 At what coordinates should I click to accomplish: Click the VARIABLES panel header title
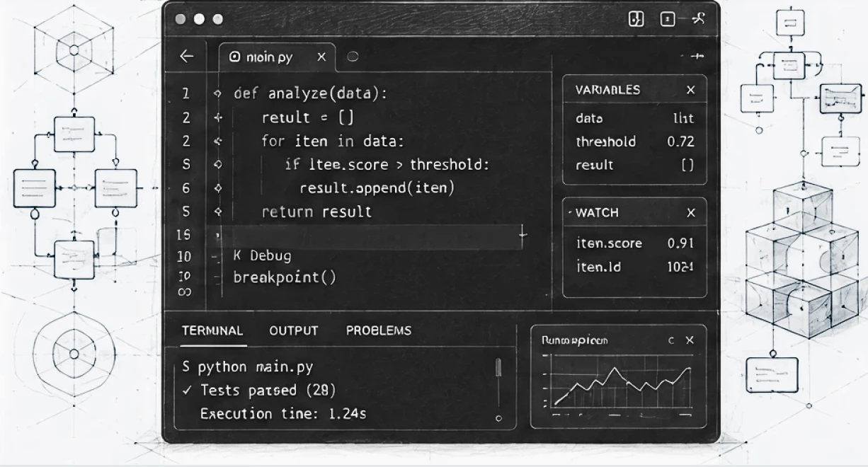coord(607,90)
